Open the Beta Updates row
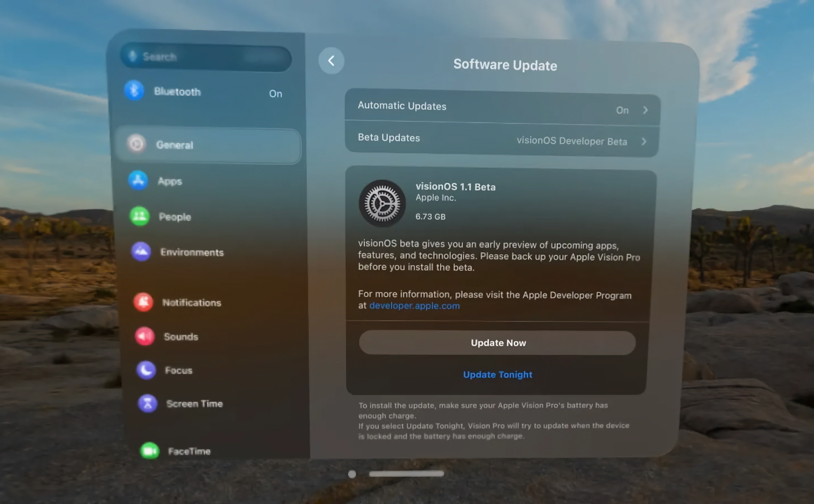Viewport: 814px width, 504px height. coord(502,139)
